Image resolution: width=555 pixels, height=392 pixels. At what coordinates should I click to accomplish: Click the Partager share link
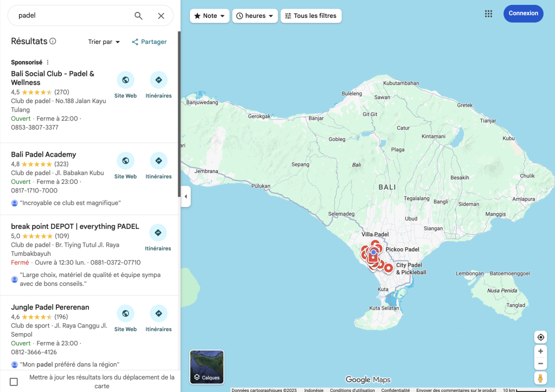pos(149,42)
